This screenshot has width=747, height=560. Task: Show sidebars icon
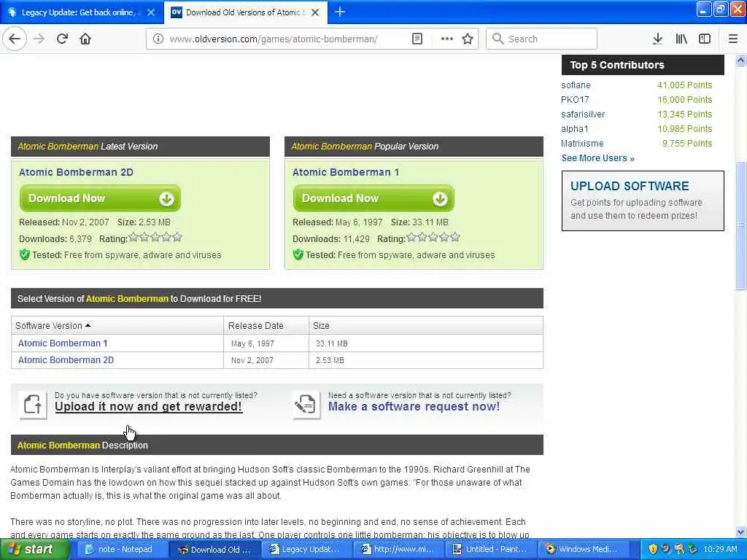[705, 39]
